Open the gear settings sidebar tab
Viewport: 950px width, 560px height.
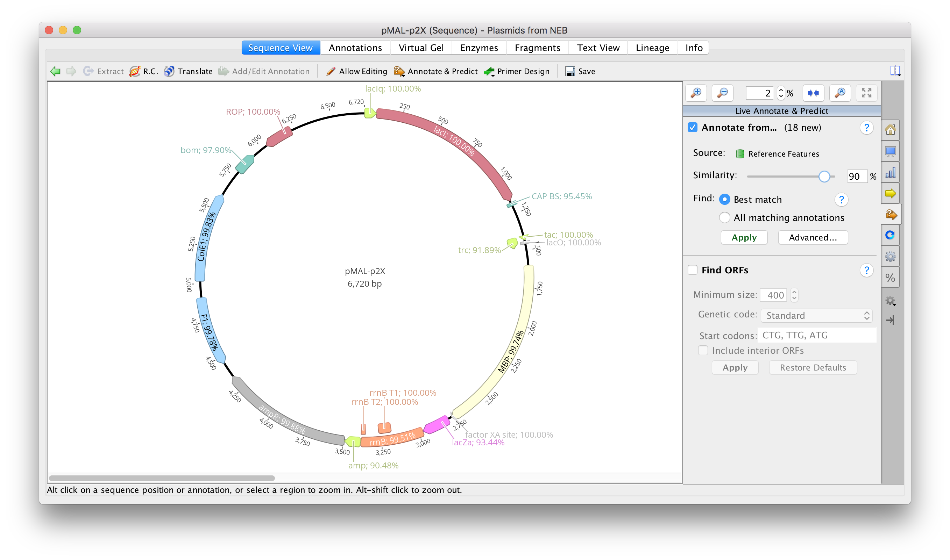(x=890, y=257)
